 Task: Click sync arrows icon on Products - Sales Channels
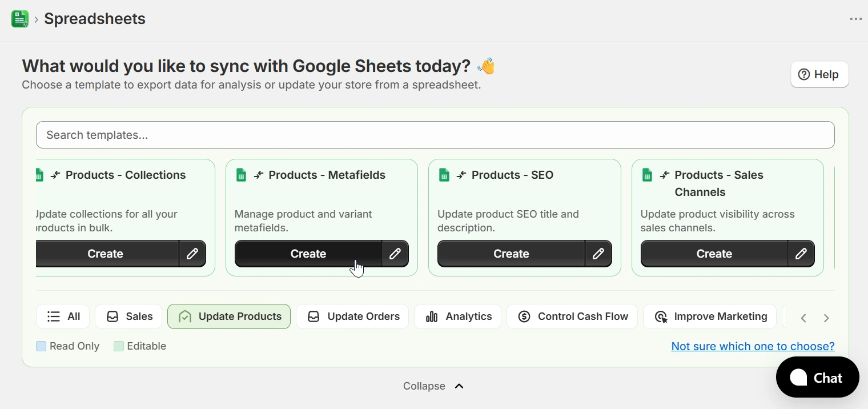pos(665,175)
